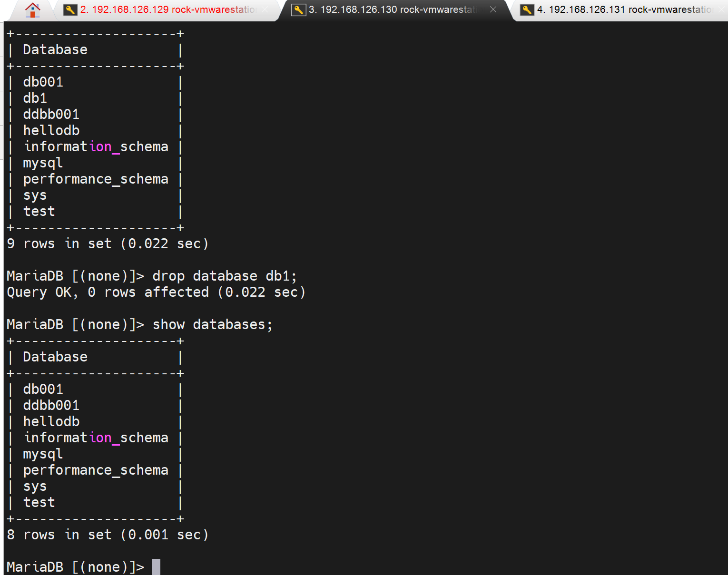Select the 192.168.126.130 session tab

point(393,10)
